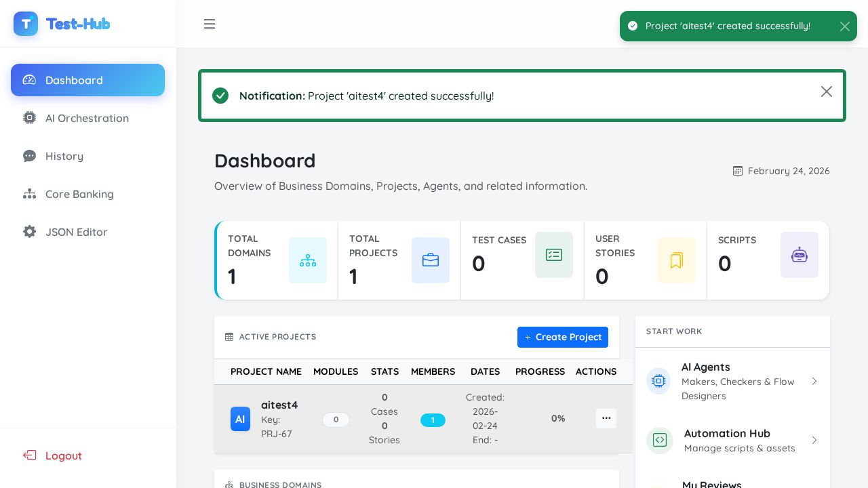Go to AI Orchestration page

tap(87, 118)
